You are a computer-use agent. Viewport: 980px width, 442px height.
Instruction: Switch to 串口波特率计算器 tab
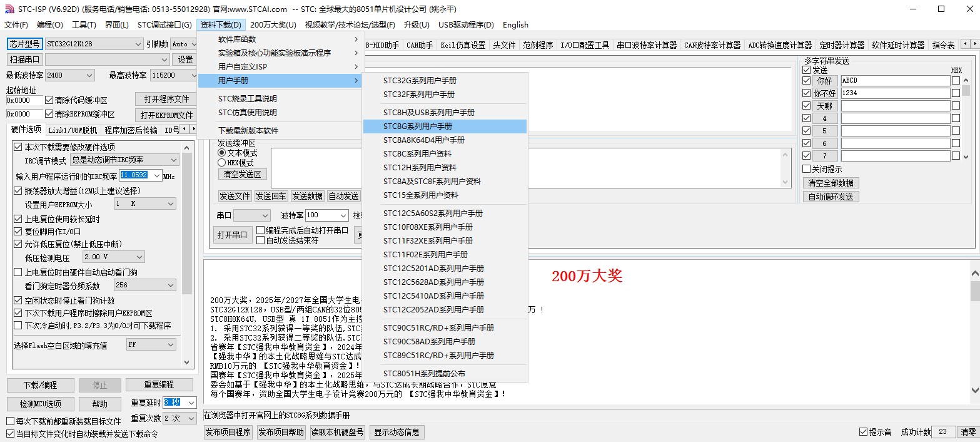tap(647, 45)
